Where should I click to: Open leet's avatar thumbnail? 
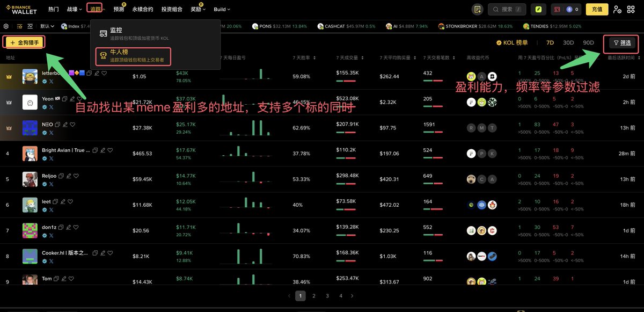pyautogui.click(x=30, y=205)
